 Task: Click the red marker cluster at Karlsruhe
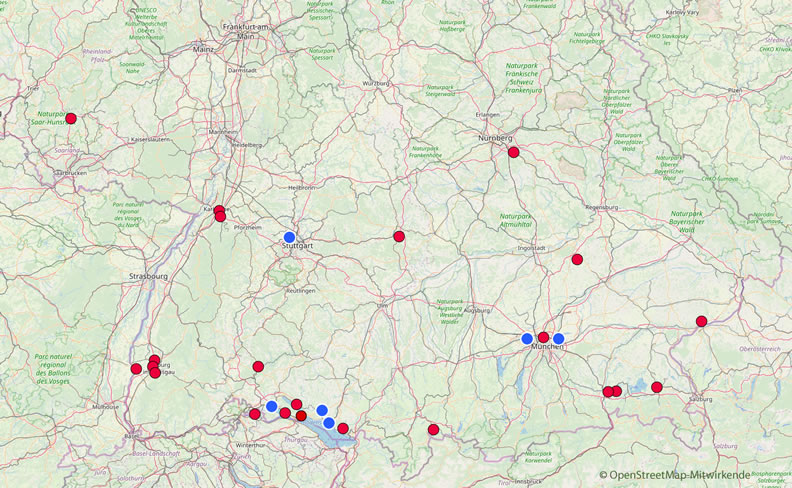point(219,212)
